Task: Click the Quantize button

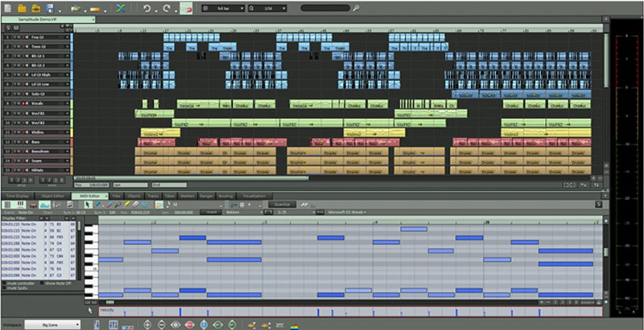Action: [283, 204]
